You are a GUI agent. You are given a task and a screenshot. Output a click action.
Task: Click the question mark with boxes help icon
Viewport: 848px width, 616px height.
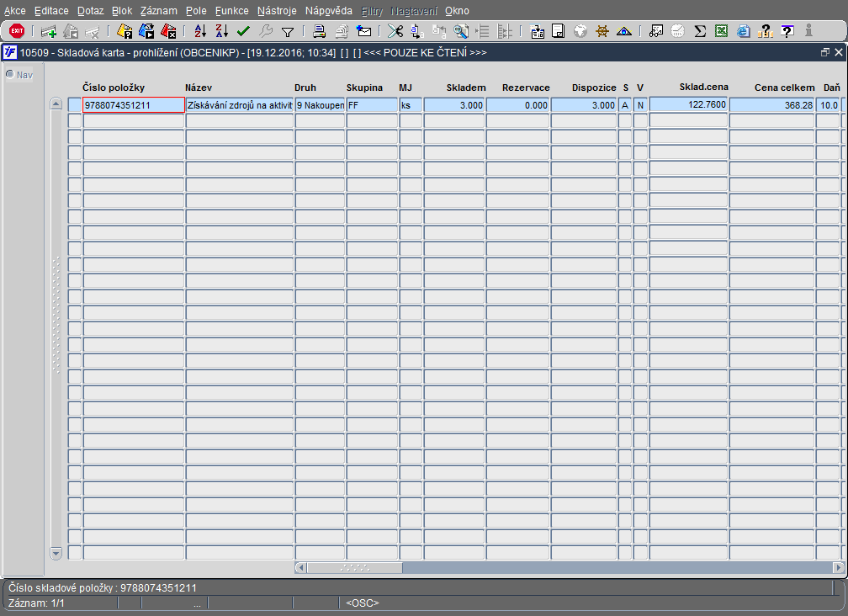[766, 31]
